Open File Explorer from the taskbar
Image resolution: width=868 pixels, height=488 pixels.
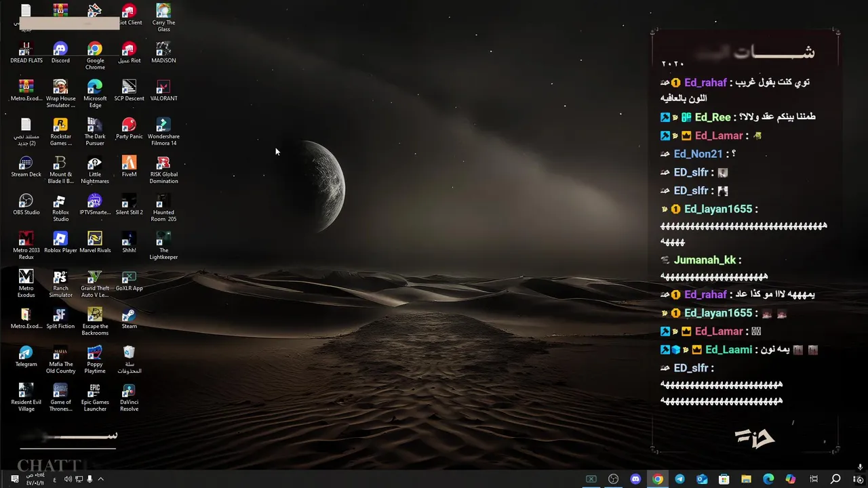(x=746, y=479)
